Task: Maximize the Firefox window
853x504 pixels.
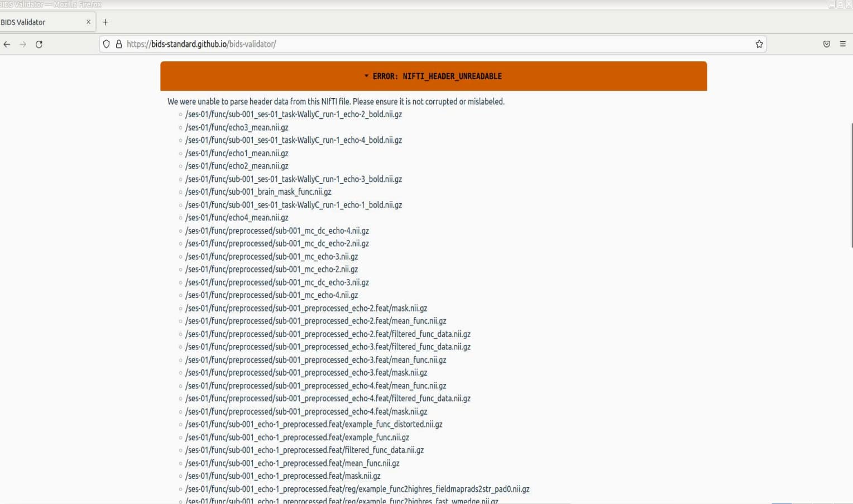Action: (x=840, y=4)
